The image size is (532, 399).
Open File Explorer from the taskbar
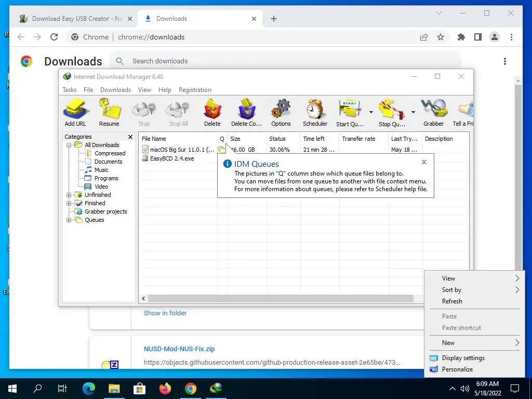pos(114,389)
